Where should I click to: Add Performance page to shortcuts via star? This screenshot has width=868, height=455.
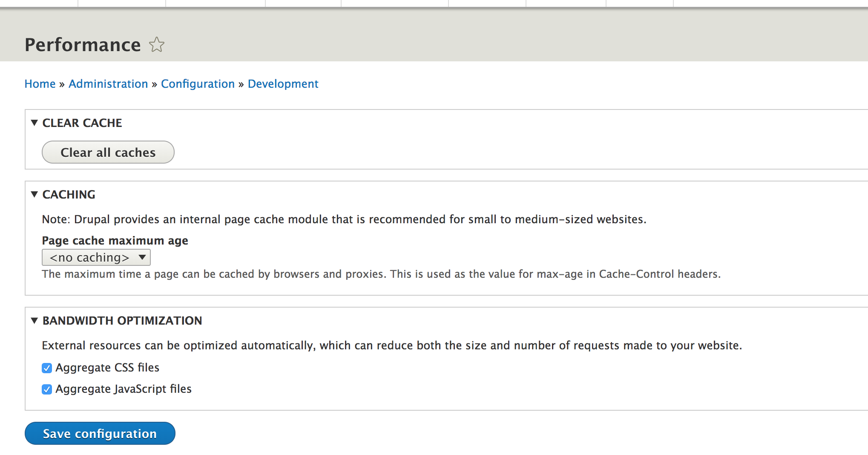tap(157, 45)
